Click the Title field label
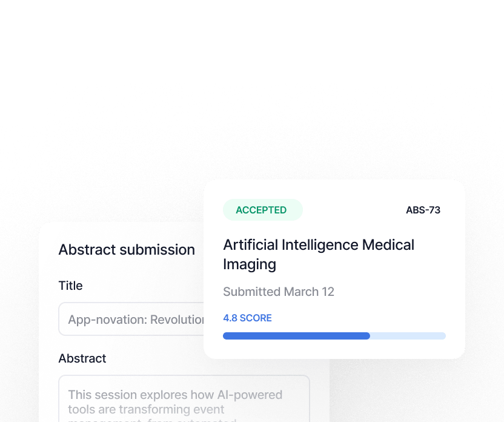 tap(70, 286)
